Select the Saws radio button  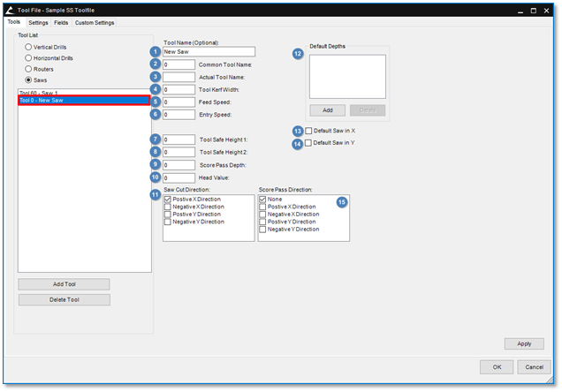coord(28,79)
